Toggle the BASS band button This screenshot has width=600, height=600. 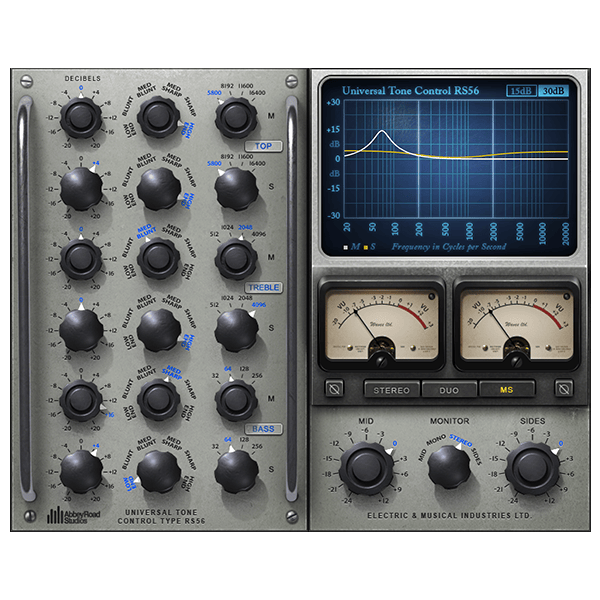pyautogui.click(x=263, y=429)
